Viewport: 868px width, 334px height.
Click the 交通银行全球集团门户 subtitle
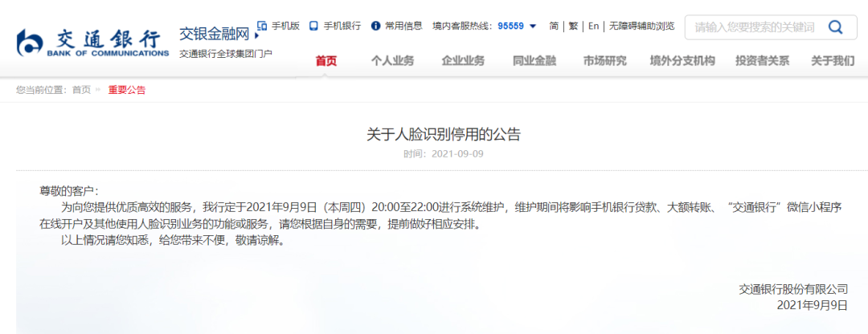[x=225, y=54]
